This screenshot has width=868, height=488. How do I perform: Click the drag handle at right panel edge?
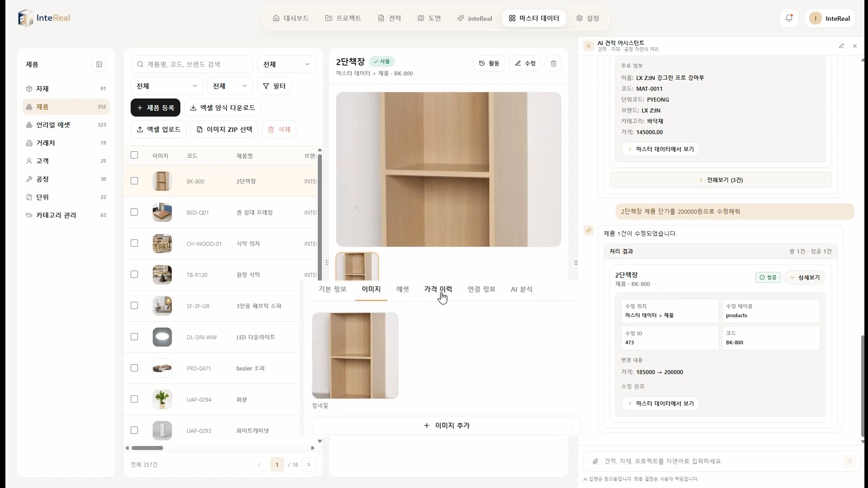pos(576,263)
